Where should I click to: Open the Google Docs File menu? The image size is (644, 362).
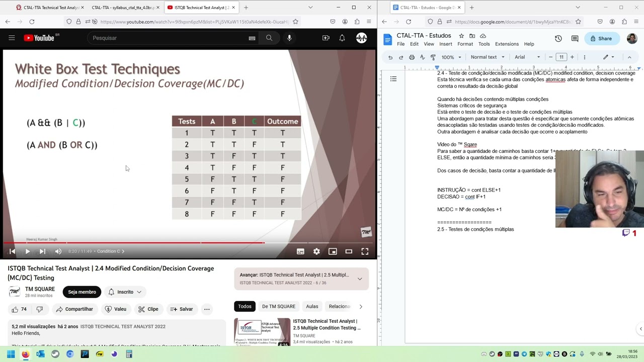[x=401, y=44]
